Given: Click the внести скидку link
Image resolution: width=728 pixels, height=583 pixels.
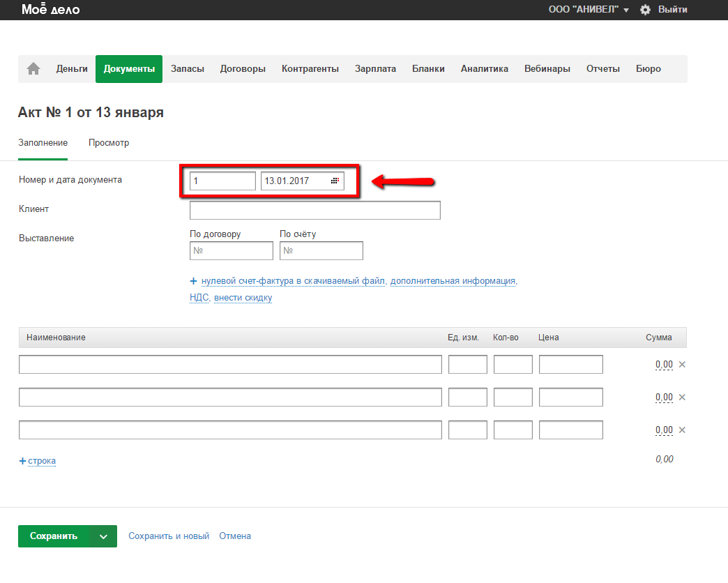Looking at the screenshot, I should pos(243,298).
